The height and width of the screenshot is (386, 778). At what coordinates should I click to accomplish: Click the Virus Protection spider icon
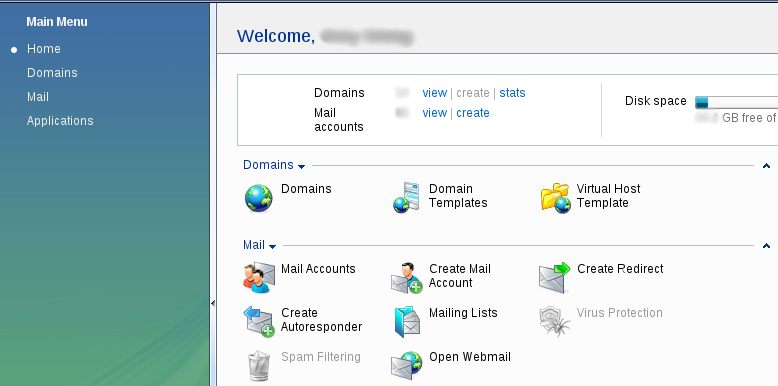[555, 322]
